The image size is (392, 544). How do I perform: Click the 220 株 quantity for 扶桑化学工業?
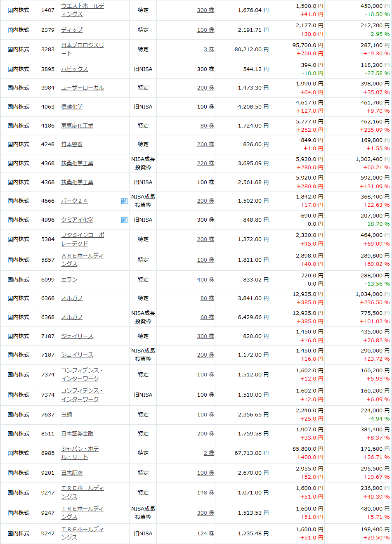click(205, 163)
